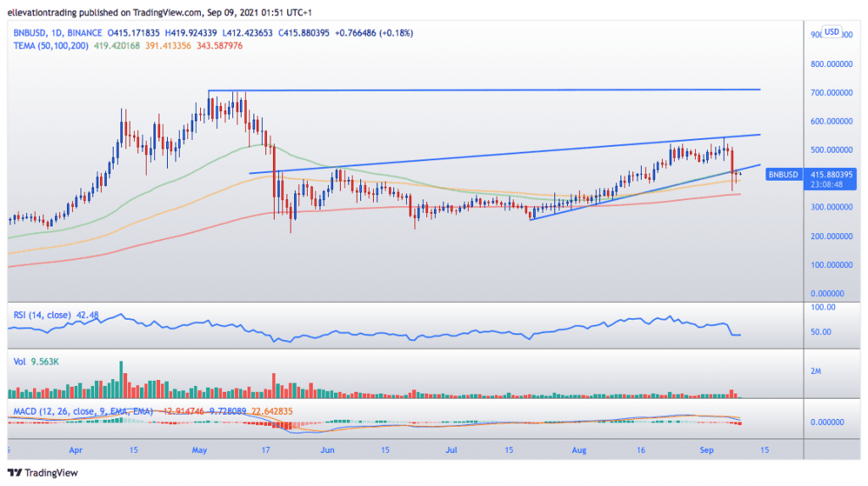Click the 100.000000 price axis label
This screenshot has height=486, width=868.
pyautogui.click(x=832, y=265)
